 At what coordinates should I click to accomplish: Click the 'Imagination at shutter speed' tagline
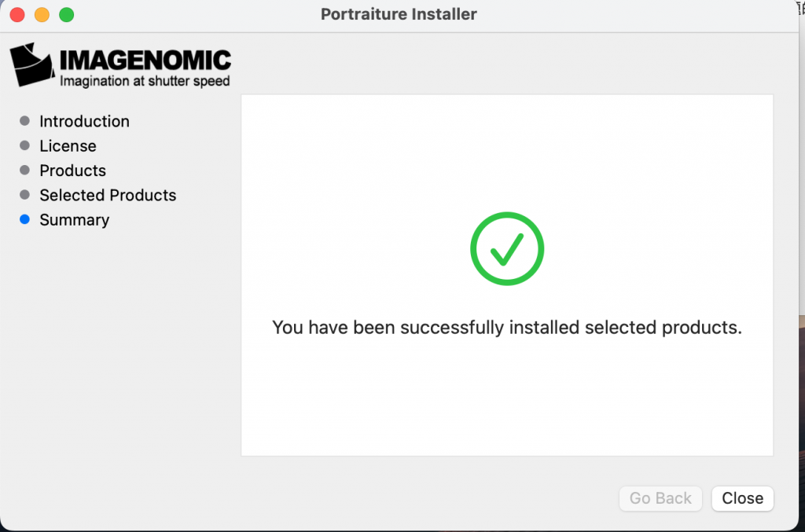142,80
